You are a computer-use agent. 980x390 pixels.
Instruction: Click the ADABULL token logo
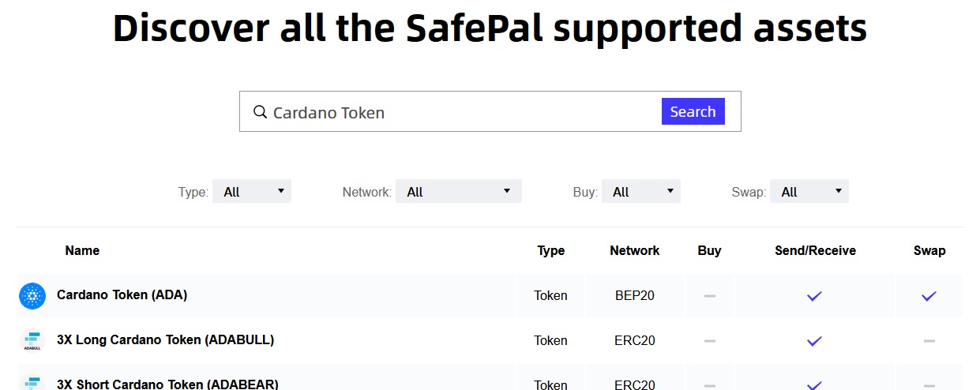(32, 341)
